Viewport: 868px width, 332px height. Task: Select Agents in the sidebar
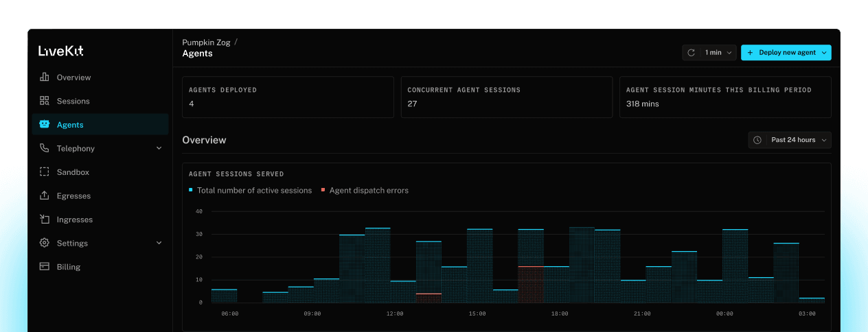pyautogui.click(x=100, y=125)
